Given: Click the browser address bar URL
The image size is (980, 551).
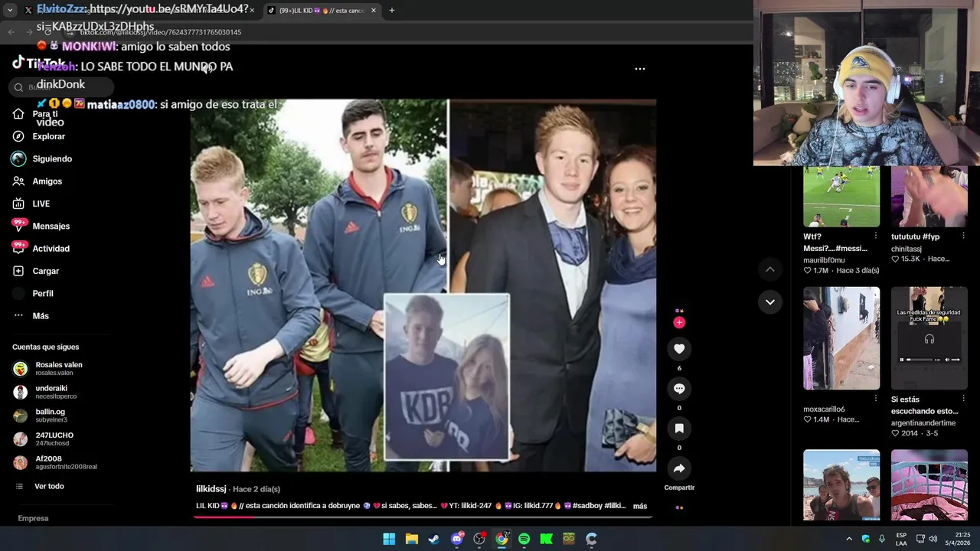Looking at the screenshot, I should (161, 32).
